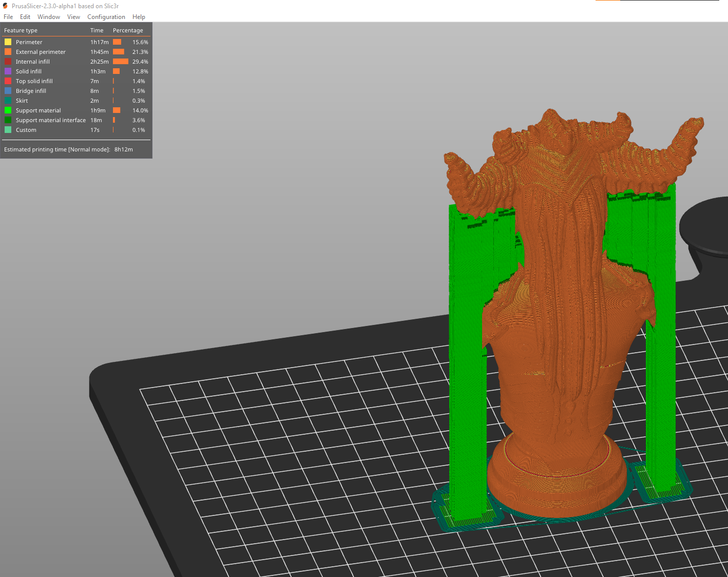728x577 pixels.
Task: Open the Configuration menu
Action: click(x=106, y=17)
